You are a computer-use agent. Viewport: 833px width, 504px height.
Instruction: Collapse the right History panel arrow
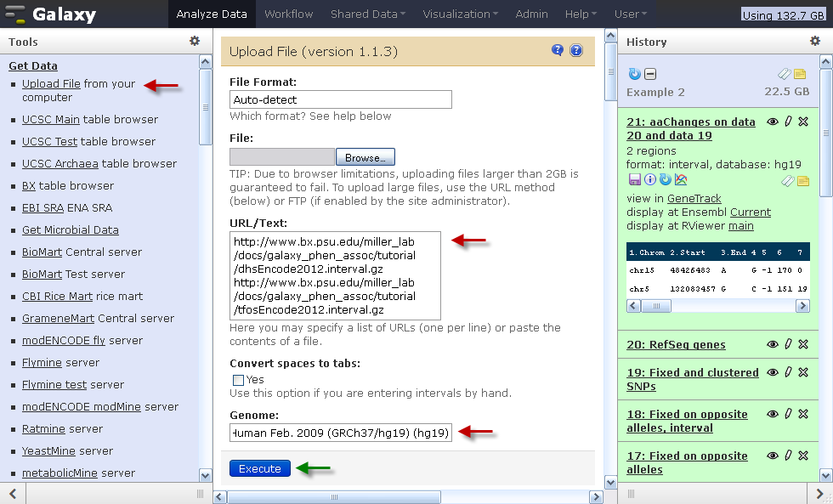click(820, 494)
